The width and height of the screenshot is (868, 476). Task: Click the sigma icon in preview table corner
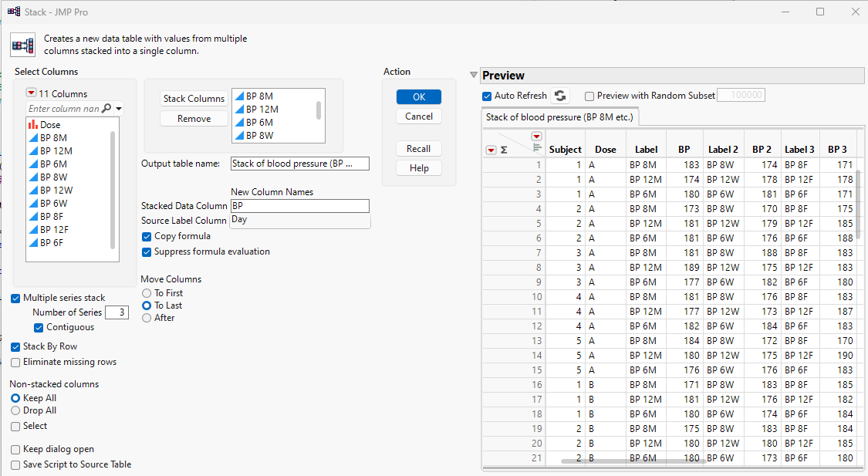[504, 150]
